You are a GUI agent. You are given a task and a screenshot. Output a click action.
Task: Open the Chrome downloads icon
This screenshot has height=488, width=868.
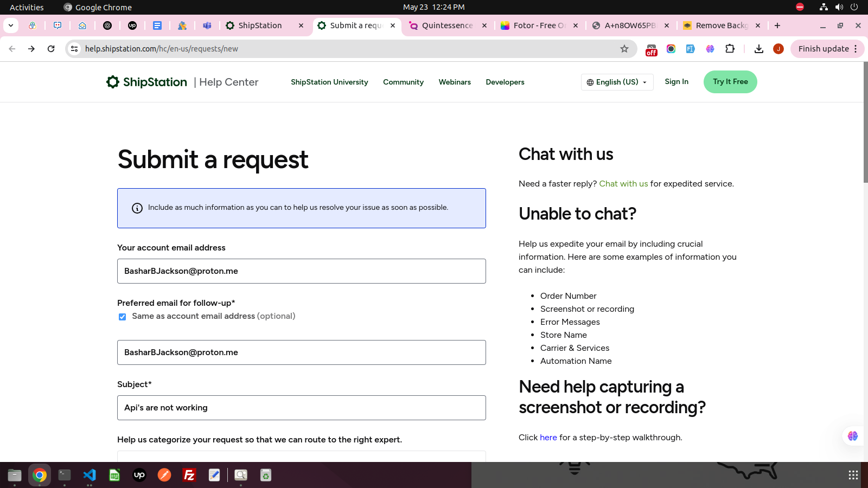pyautogui.click(x=759, y=49)
